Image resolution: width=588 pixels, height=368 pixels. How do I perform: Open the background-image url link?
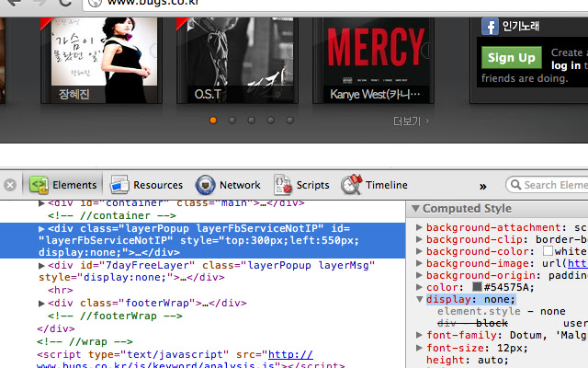pos(578,264)
